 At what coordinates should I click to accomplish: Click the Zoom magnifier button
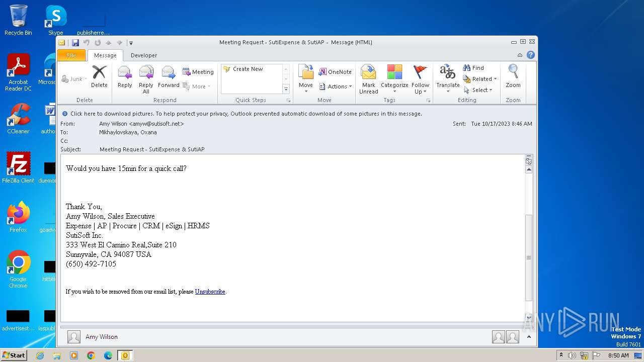point(513,76)
